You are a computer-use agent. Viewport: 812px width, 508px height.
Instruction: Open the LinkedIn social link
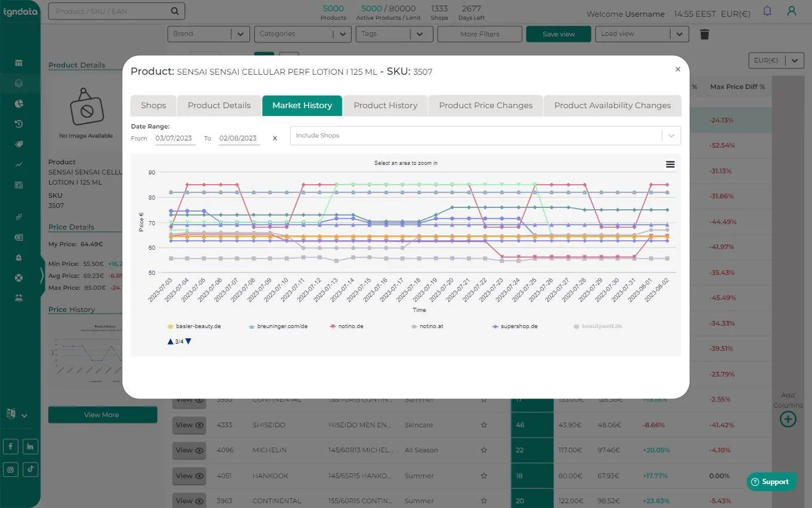pos(30,446)
